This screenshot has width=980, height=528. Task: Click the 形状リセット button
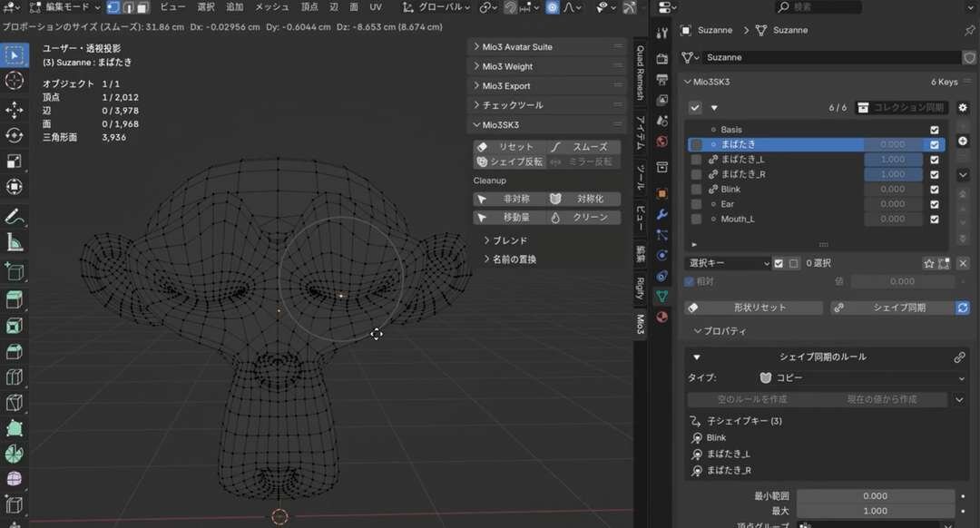pyautogui.click(x=754, y=308)
